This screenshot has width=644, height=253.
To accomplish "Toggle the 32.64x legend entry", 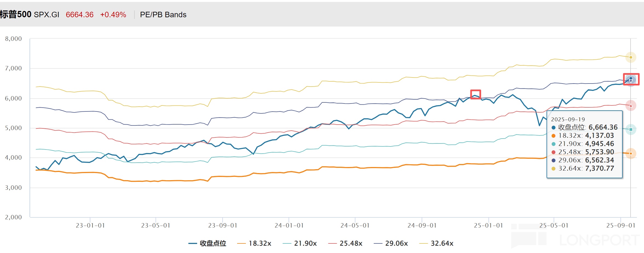I will [x=436, y=243].
